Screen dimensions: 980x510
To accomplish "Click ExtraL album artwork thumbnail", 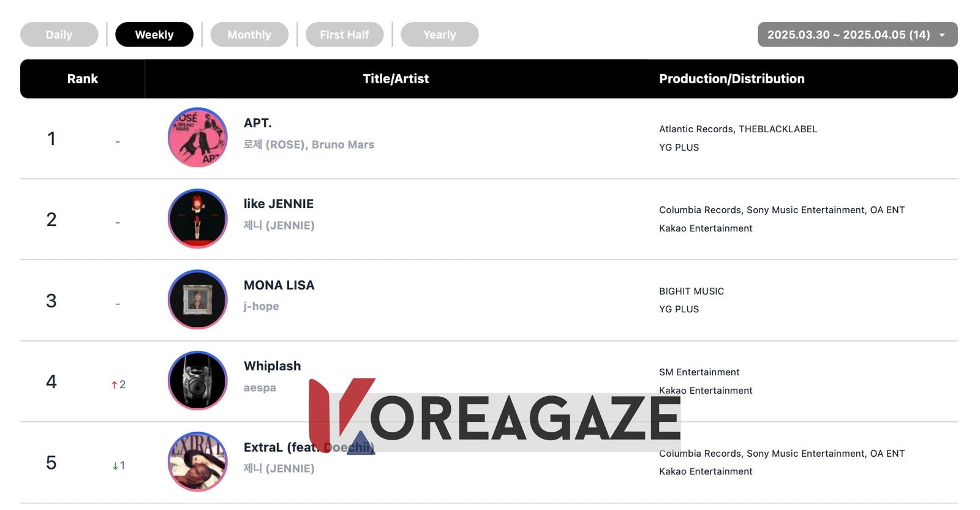I will click(197, 462).
